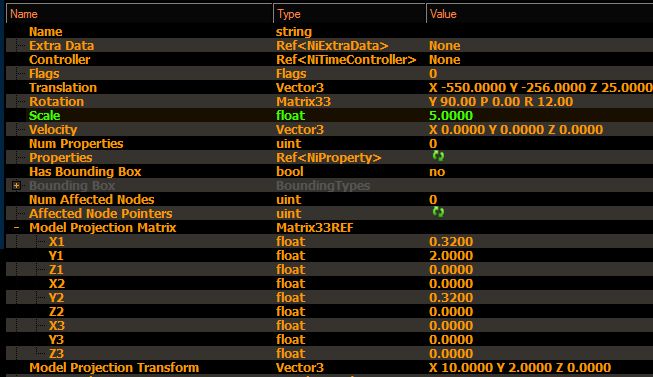This screenshot has width=653, height=377.
Task: Select the Y3 matrix row
Action: [x=329, y=340]
